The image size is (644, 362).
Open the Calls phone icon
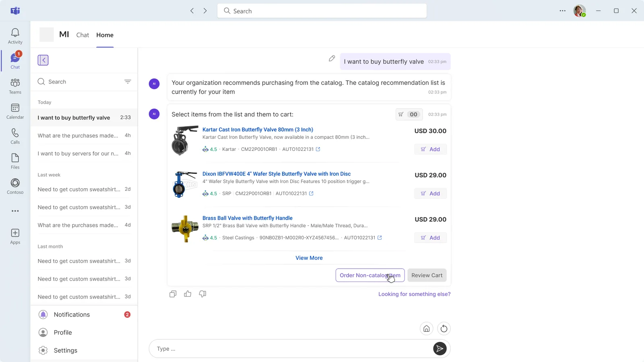15,136
